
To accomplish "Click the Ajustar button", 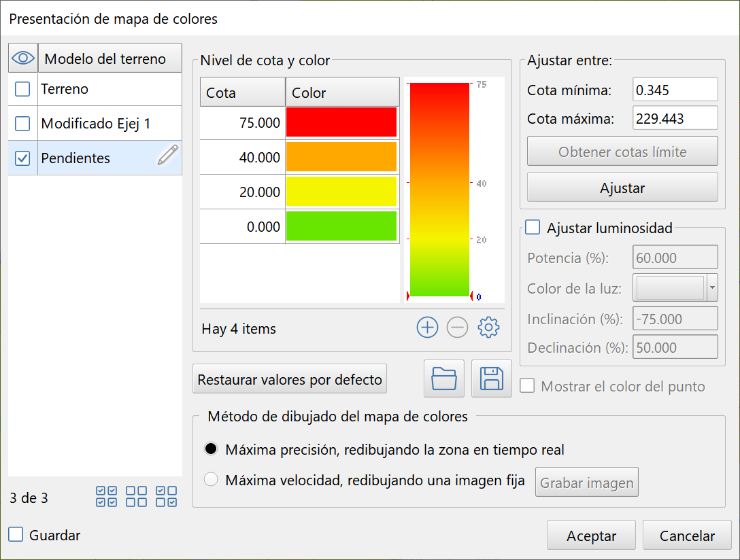I will (622, 188).
